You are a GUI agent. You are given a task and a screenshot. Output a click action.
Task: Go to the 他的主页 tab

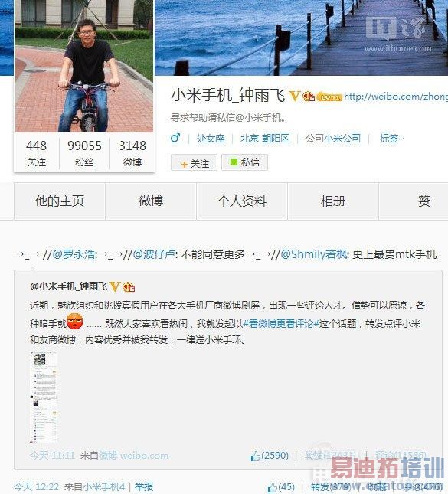click(x=60, y=201)
